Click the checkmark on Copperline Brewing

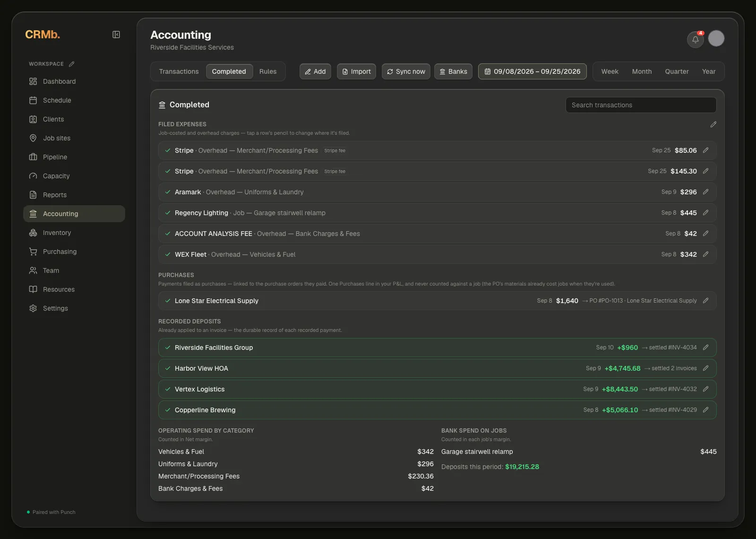[x=168, y=410]
